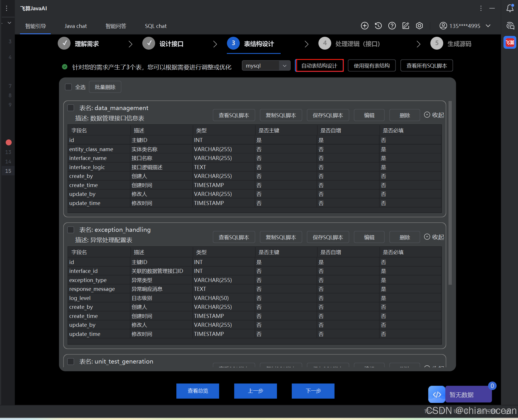Select the 处理逻辑（接口）step
This screenshot has width=518, height=420.
click(x=358, y=44)
